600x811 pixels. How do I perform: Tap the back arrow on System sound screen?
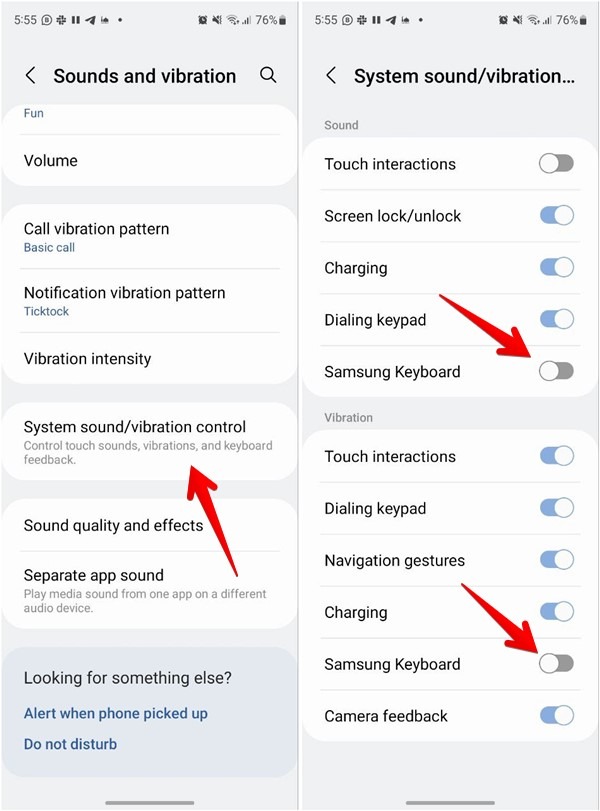331,75
